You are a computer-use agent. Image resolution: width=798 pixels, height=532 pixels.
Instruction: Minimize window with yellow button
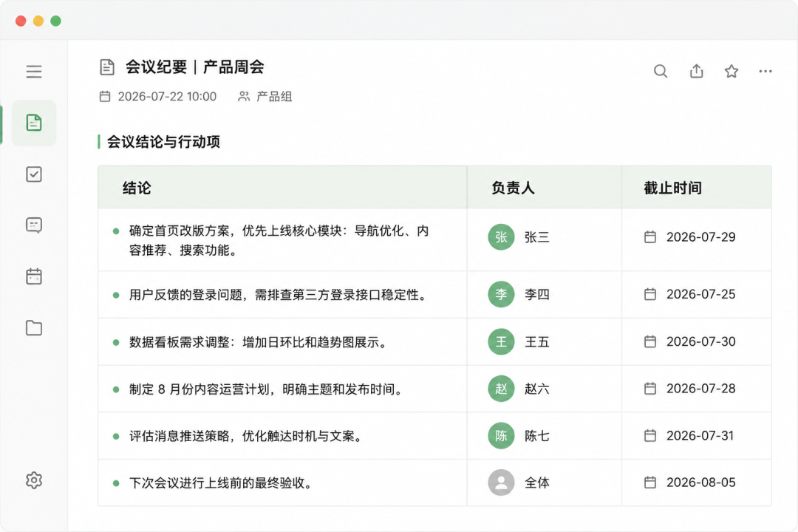[38, 21]
